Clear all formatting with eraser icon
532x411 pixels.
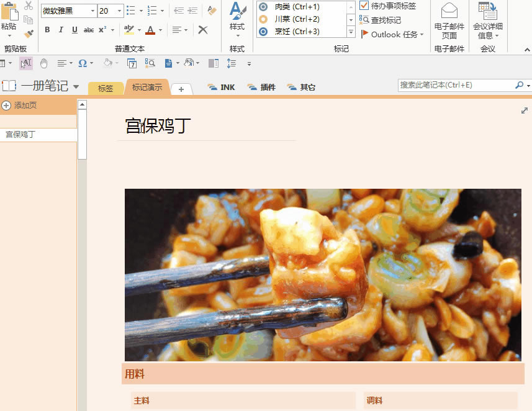coord(212,11)
